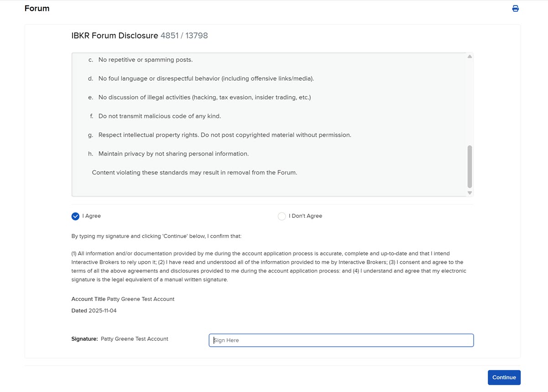Click the Sign Here signature field
This screenshot has width=548, height=392.
(341, 340)
